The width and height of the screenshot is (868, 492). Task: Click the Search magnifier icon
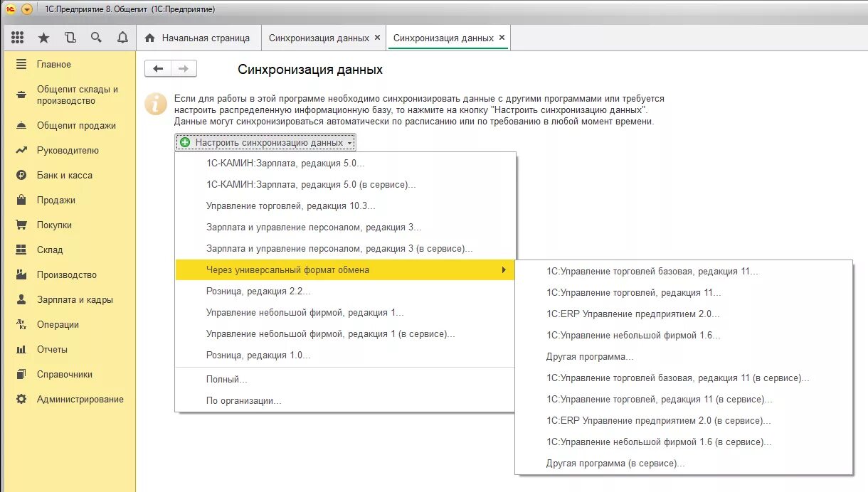(96, 38)
